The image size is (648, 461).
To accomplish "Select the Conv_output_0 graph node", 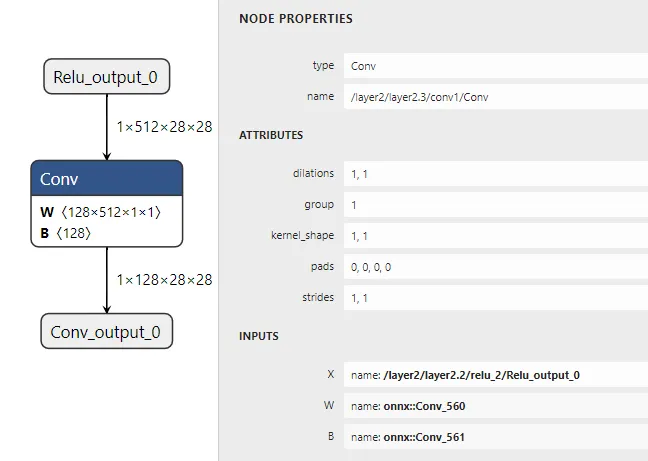I will point(107,331).
